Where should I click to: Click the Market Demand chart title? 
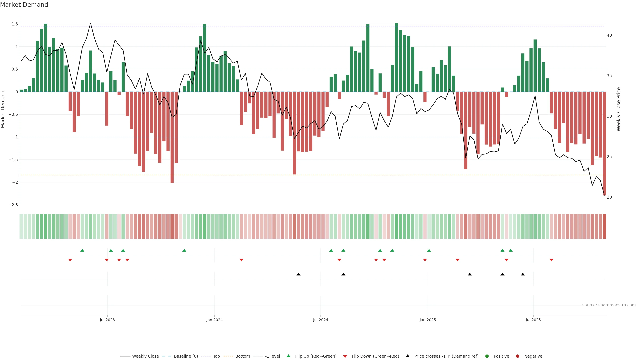click(x=24, y=5)
